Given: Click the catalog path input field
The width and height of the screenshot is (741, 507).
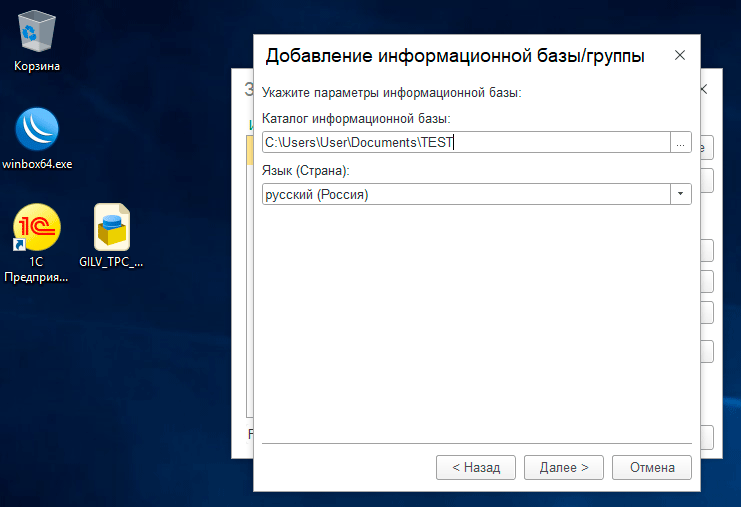Looking at the screenshot, I should (466, 142).
